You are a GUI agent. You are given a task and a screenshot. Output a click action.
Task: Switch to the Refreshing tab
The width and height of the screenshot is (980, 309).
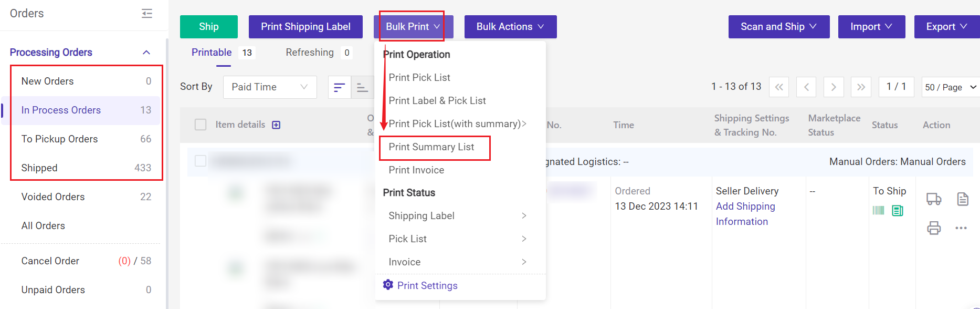point(310,52)
